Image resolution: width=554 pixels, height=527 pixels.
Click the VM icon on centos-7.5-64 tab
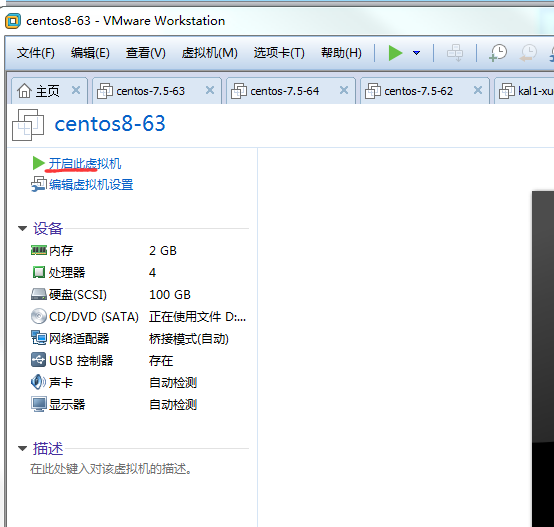click(x=239, y=91)
